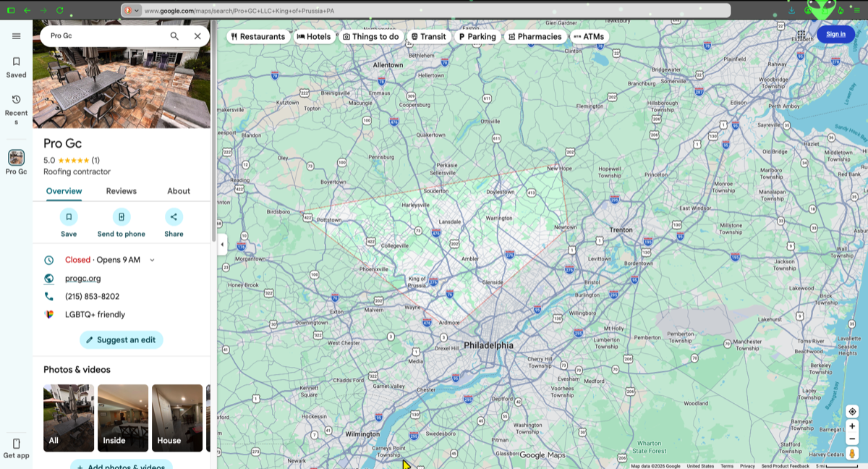Click the (1) review count
This screenshot has height=469, width=868.
(95, 161)
